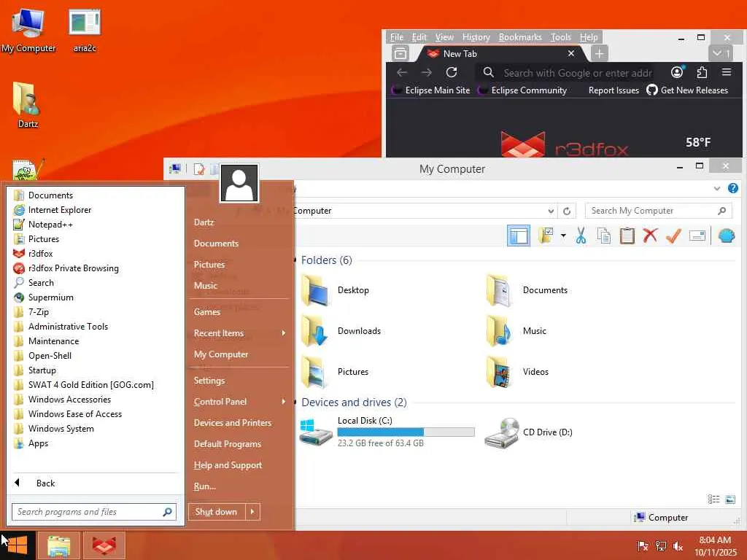Viewport: 747px width, 560px height.
Task: Expand the Shut down options arrow
Action: pos(252,512)
